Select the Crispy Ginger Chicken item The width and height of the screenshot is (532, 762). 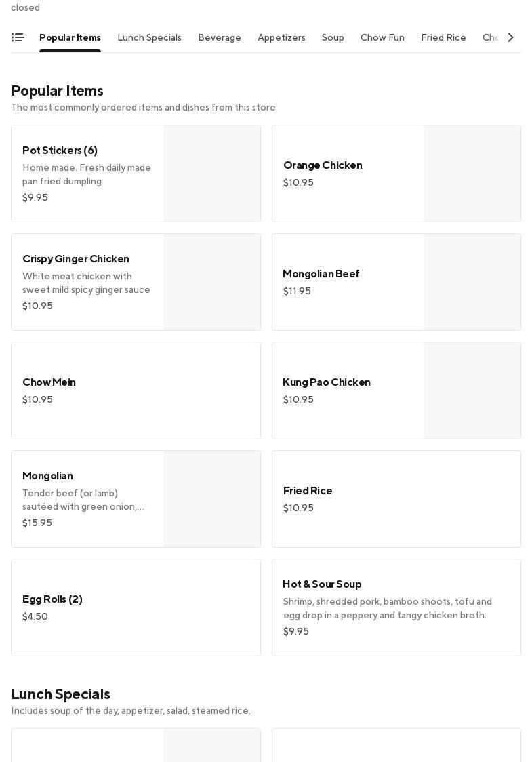click(88, 282)
